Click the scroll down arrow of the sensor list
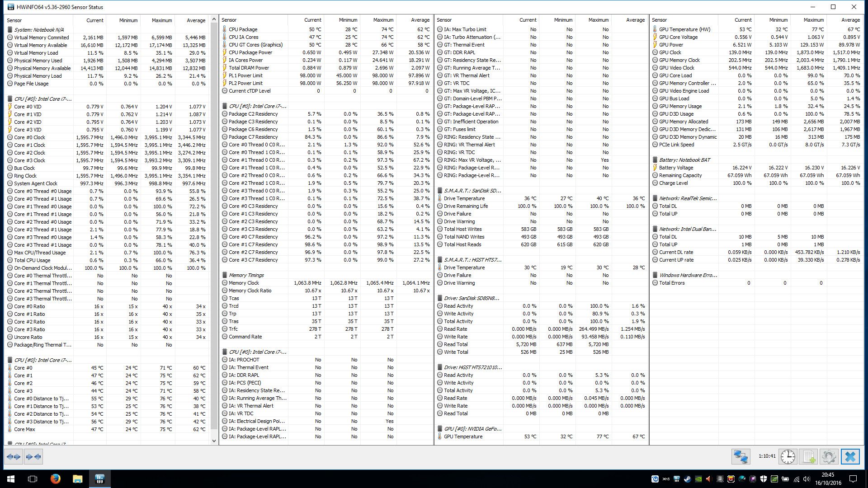Screen dimensions: 868x488 point(214,441)
